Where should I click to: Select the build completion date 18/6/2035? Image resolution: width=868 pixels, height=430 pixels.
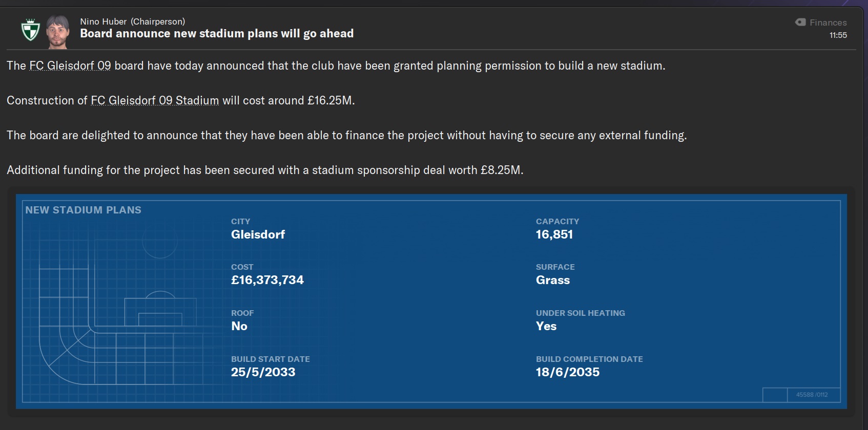click(567, 372)
